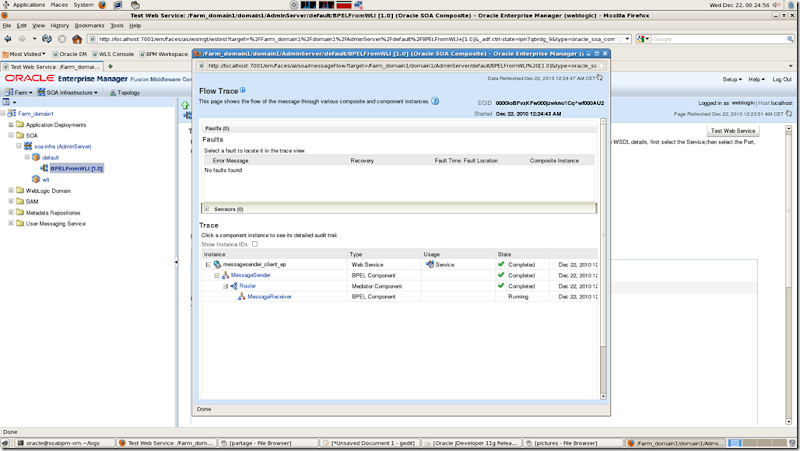
Task: Select the Router mediator icon
Action: coord(234,286)
